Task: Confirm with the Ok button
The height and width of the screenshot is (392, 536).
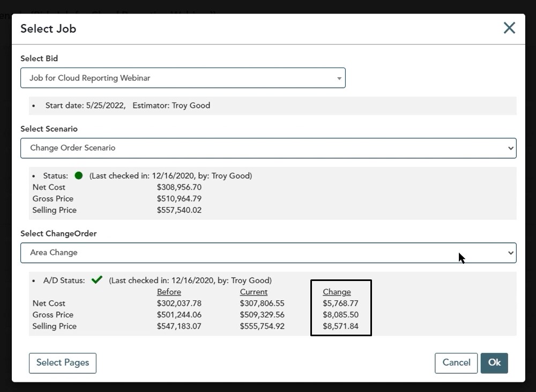Action: pos(494,363)
